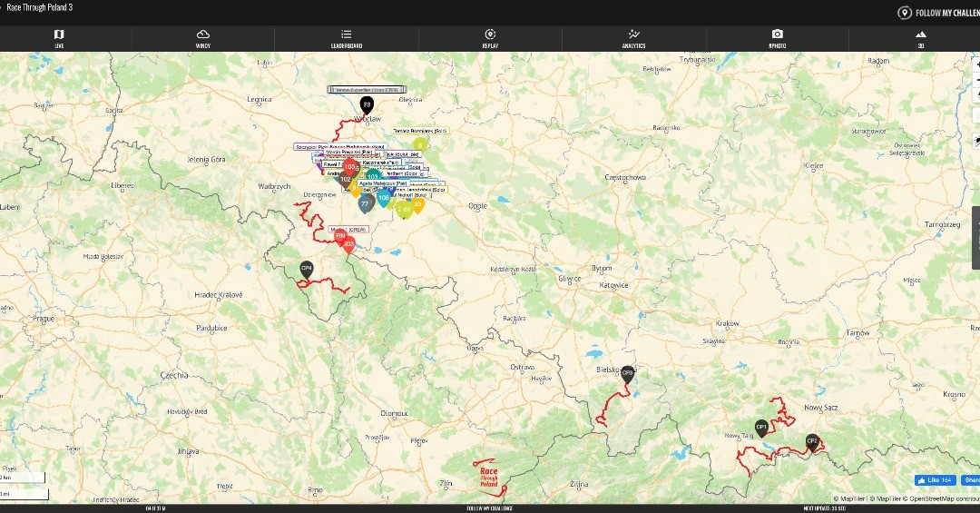The width and height of the screenshot is (980, 513).
Task: Open Marcin Pawicki (Pair) label
Action: click(x=348, y=152)
